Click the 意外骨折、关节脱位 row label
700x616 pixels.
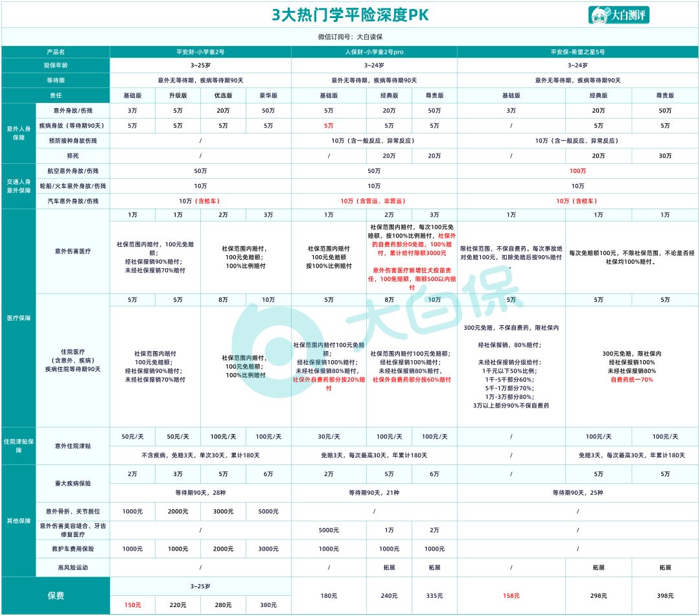click(x=73, y=512)
